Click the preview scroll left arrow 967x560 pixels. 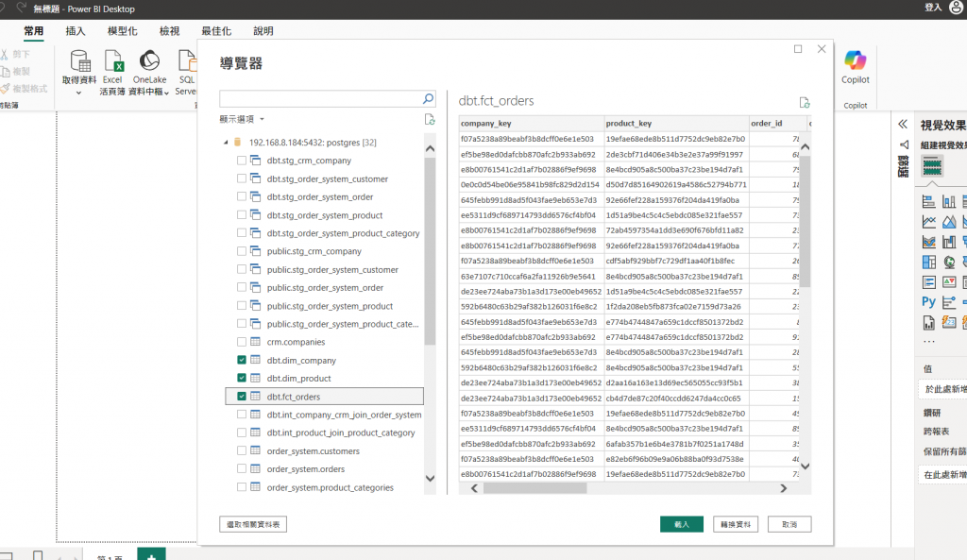474,488
